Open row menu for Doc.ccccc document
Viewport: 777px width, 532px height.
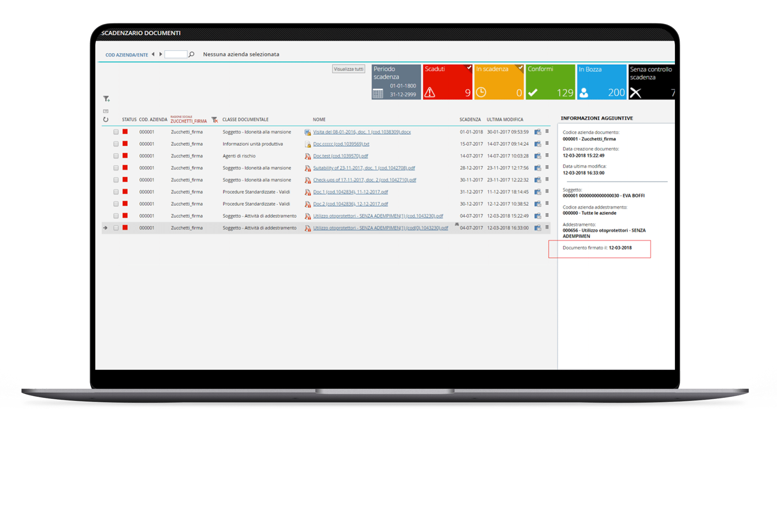pyautogui.click(x=547, y=144)
